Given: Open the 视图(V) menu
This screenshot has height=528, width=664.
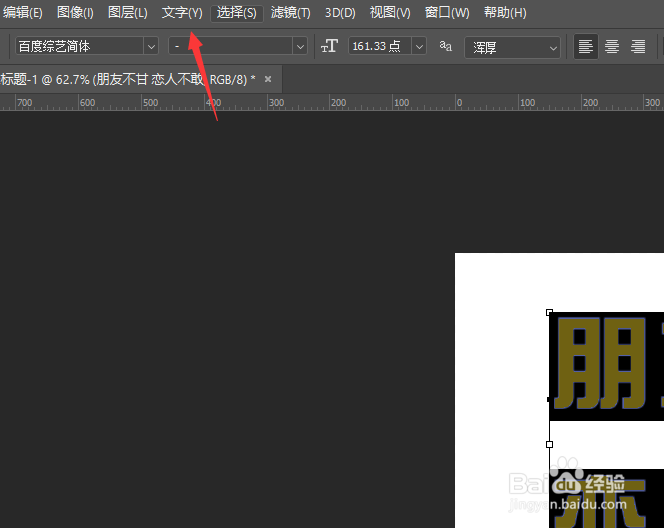Looking at the screenshot, I should click(x=390, y=13).
